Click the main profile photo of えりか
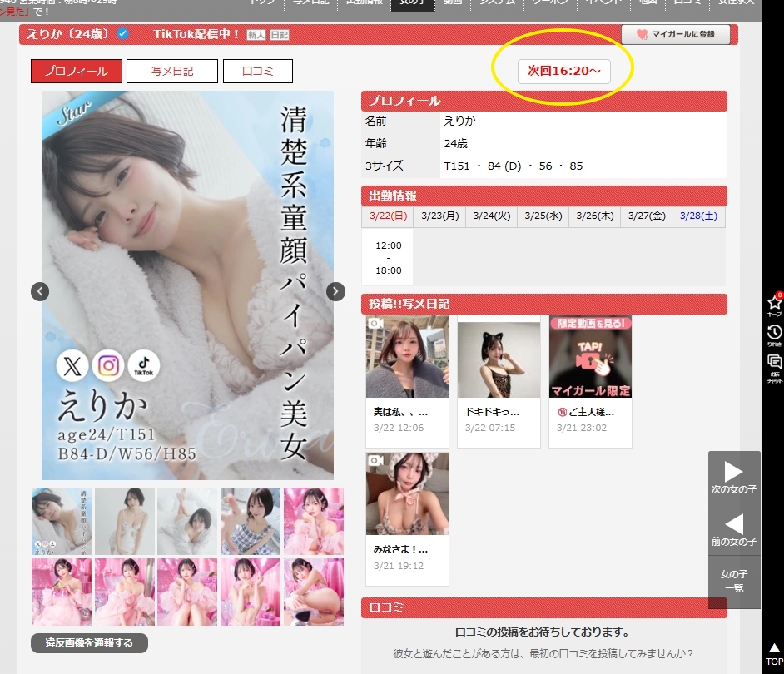This screenshot has height=674, width=784. point(187,285)
